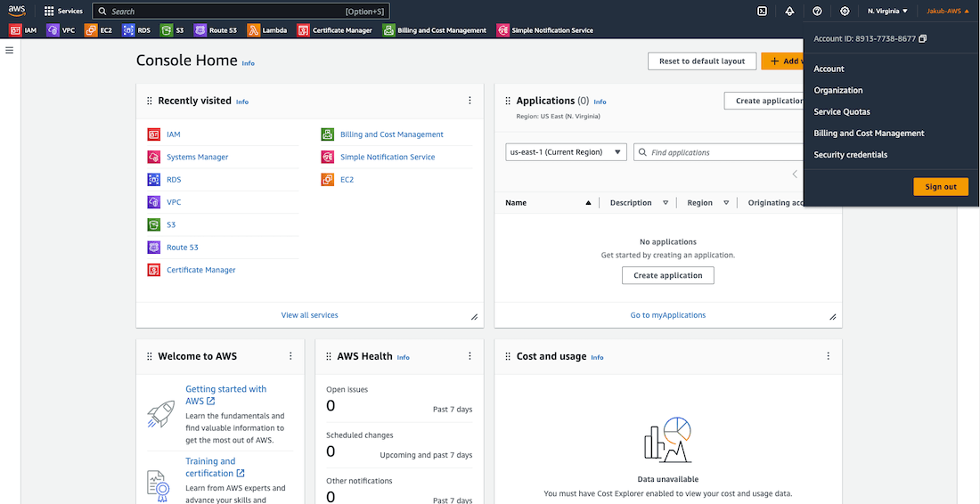Viewport: 980px width, 504px height.
Task: Grab the Recently visited drag handle
Action: point(150,101)
